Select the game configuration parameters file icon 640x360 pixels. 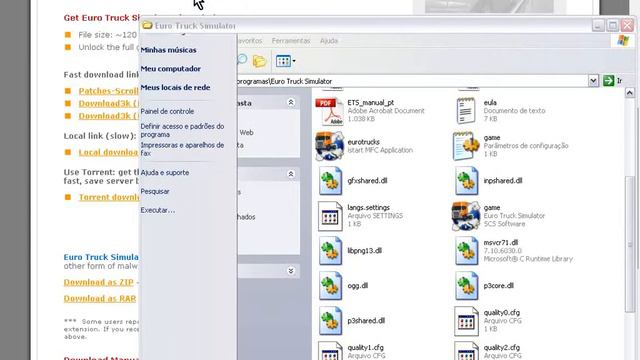pyautogui.click(x=466, y=146)
